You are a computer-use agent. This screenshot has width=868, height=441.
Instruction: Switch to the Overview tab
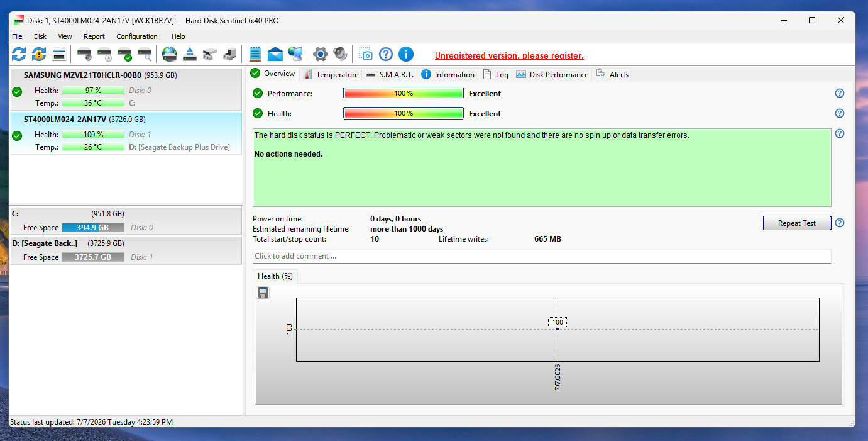[x=273, y=74]
